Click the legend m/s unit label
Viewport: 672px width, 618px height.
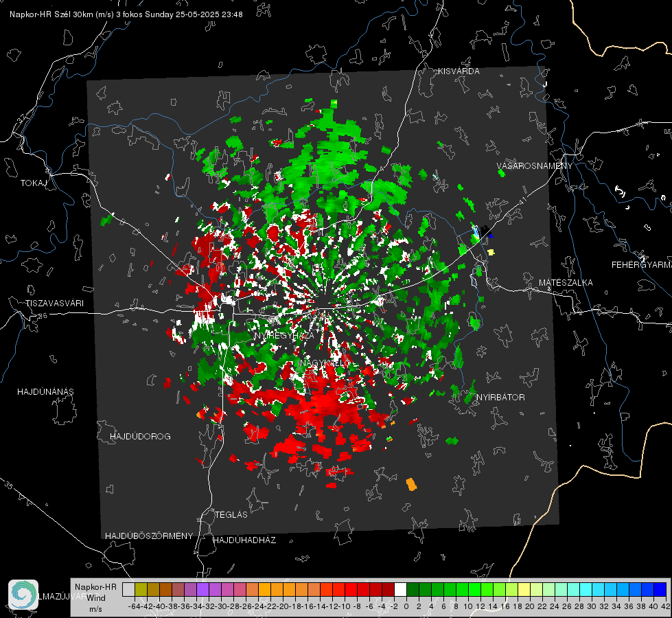click(x=95, y=609)
